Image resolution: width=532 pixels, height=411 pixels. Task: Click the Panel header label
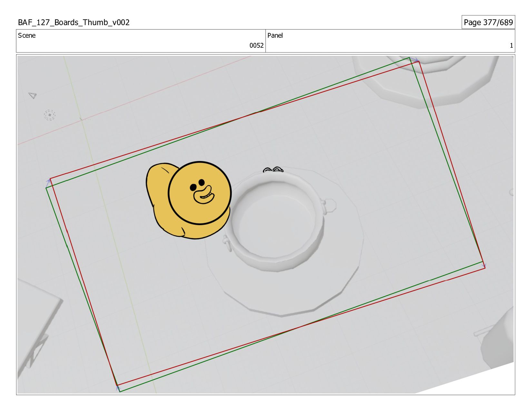click(x=275, y=35)
